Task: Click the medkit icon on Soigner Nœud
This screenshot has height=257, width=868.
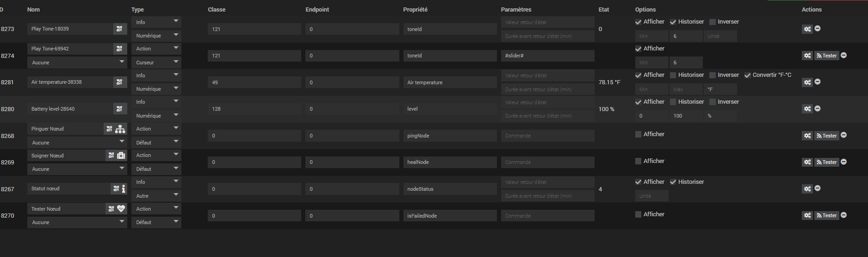Action: [121, 156]
